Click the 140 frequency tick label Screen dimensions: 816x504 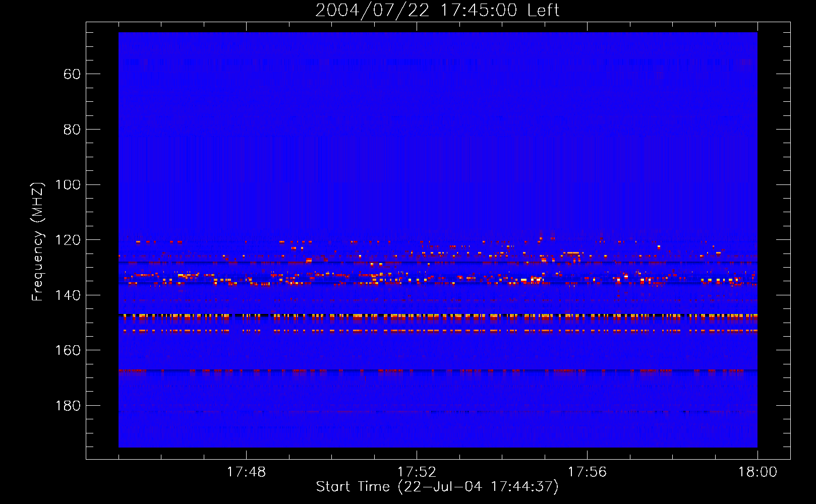pyautogui.click(x=68, y=295)
